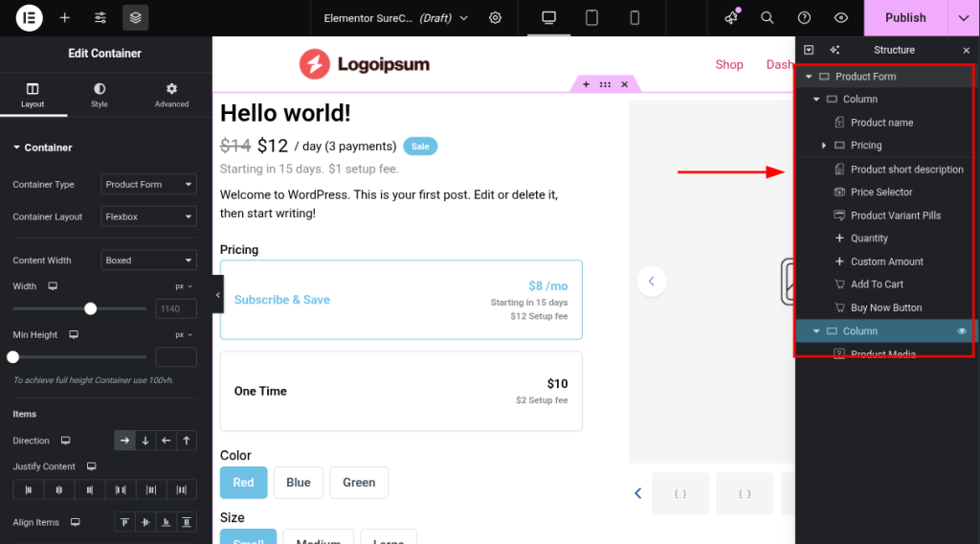Open the Container Type dropdown
980x544 pixels.
(148, 184)
